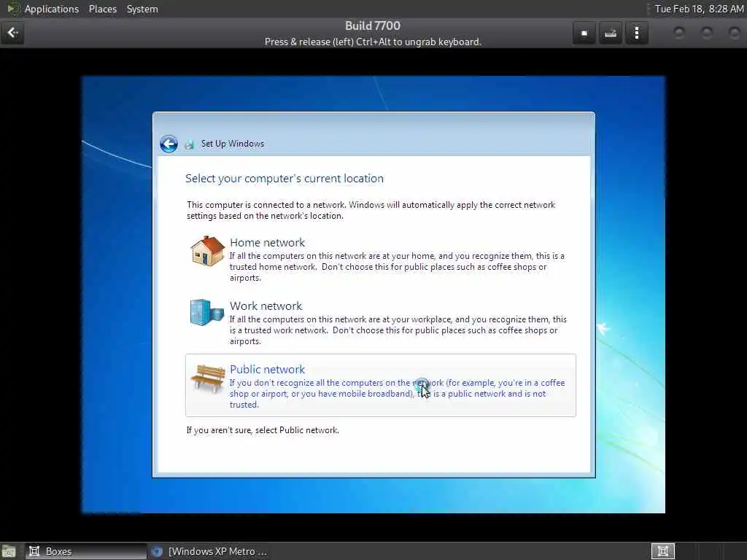The height and width of the screenshot is (560, 747).
Task: Open the three-dot menu in Boxes header
Action: 636,34
